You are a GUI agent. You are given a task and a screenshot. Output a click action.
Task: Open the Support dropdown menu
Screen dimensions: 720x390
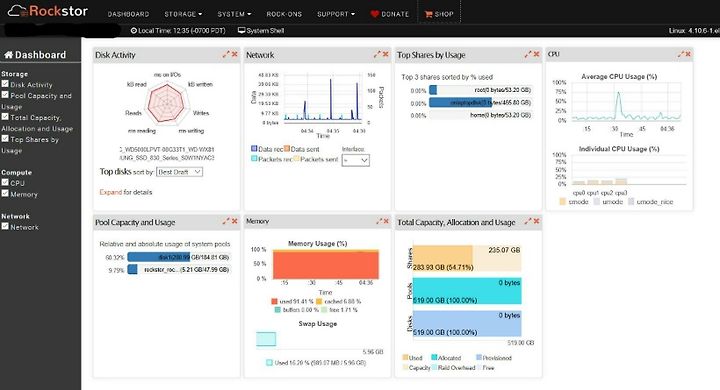pos(336,14)
